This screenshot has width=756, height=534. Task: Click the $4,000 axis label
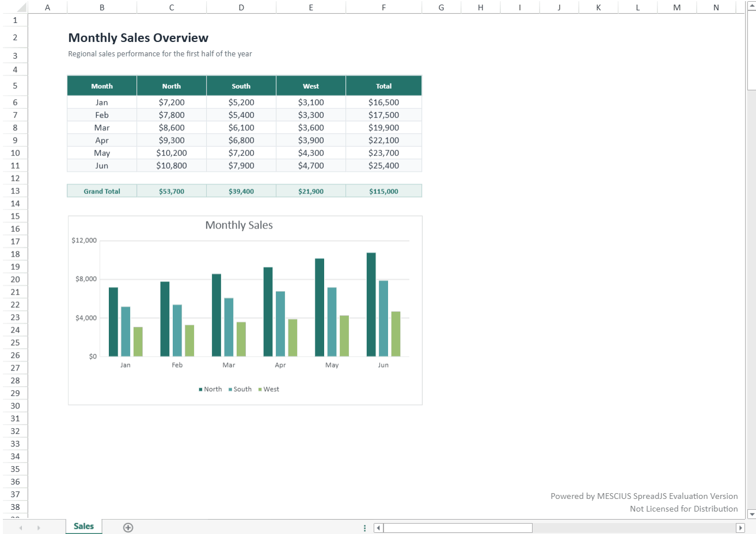point(86,318)
